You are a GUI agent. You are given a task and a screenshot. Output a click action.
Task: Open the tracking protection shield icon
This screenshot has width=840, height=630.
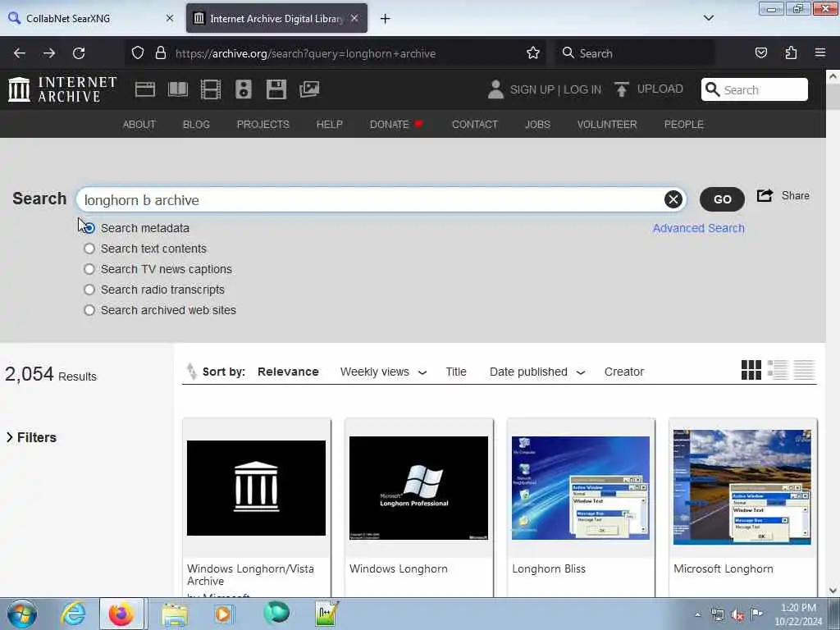[x=138, y=53]
